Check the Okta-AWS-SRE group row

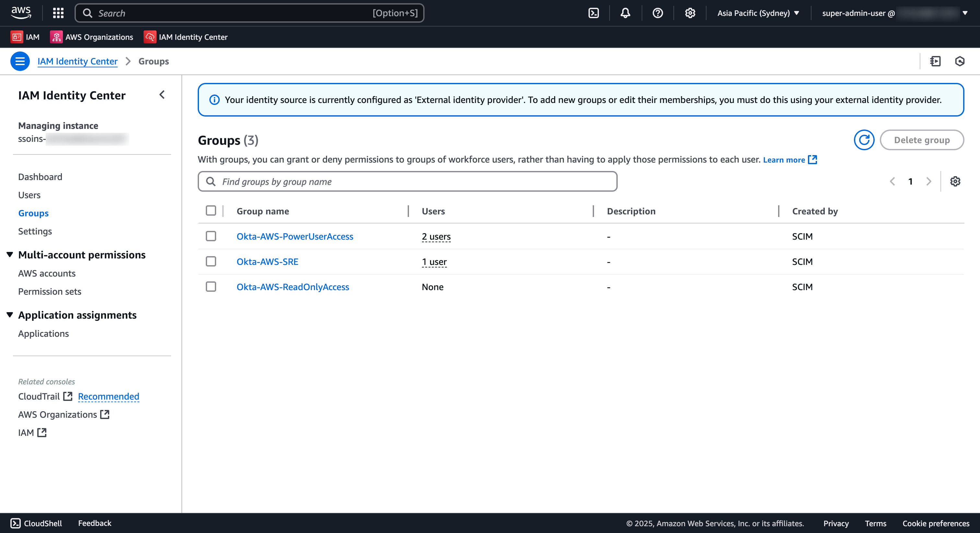211,262
